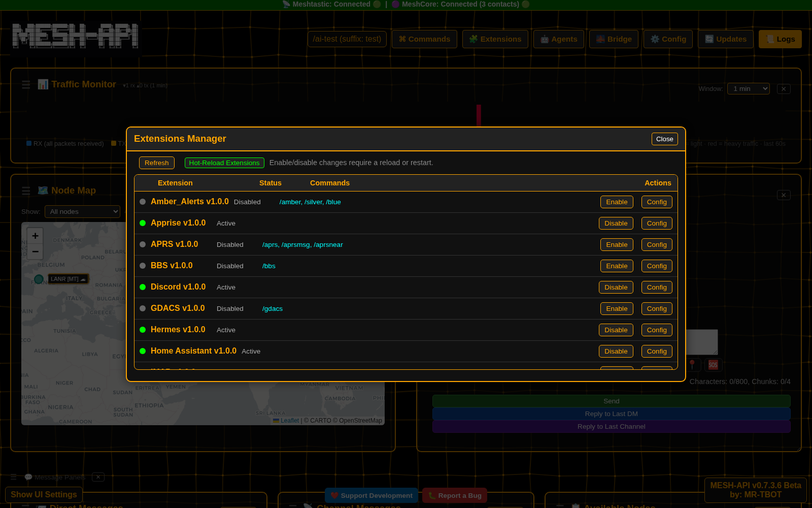Open the Updates menu
Screen dimensions: 812x508
coord(726,39)
